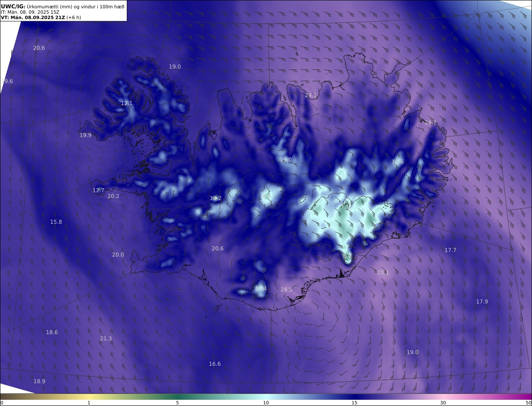Click the colorbar tick label 1

[89, 403]
